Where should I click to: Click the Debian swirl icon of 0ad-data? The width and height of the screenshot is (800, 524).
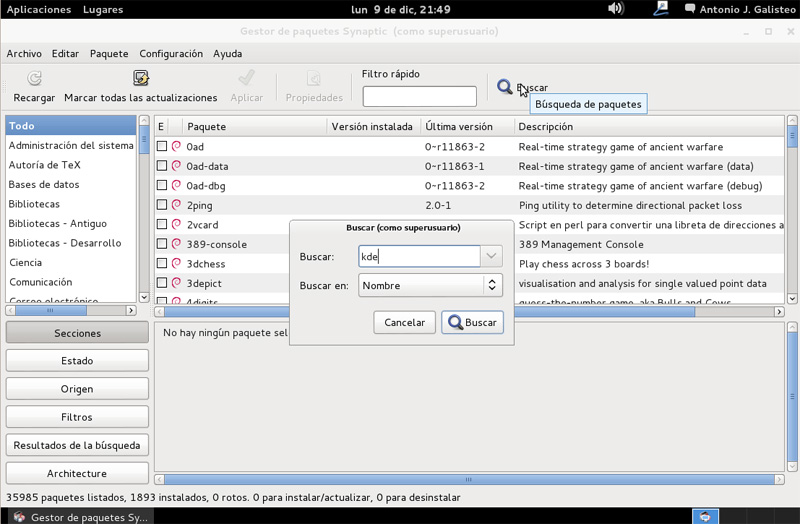tap(177, 166)
